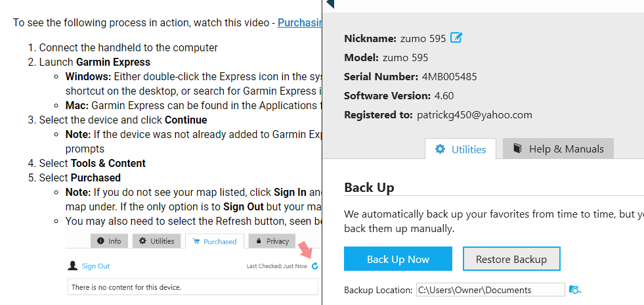Click the edit nickname pencil icon

pyautogui.click(x=456, y=38)
